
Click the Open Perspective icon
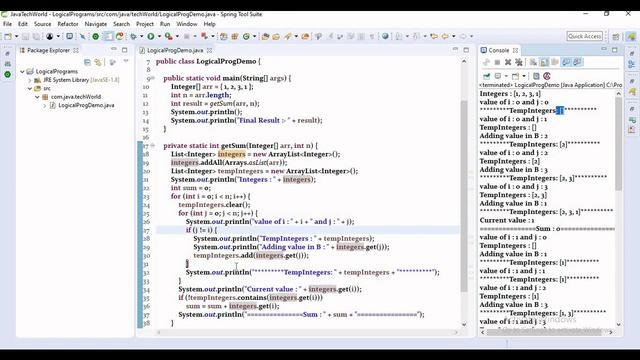click(x=616, y=37)
